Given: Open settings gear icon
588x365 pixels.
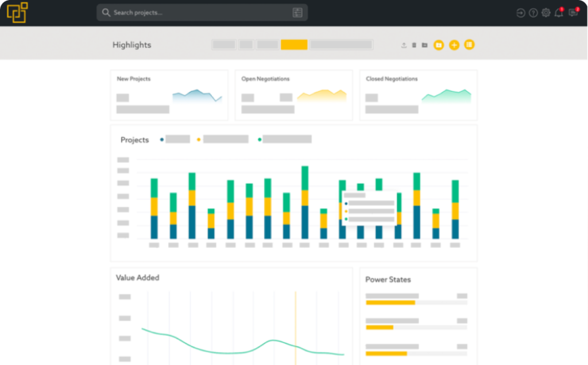Looking at the screenshot, I should 546,13.
